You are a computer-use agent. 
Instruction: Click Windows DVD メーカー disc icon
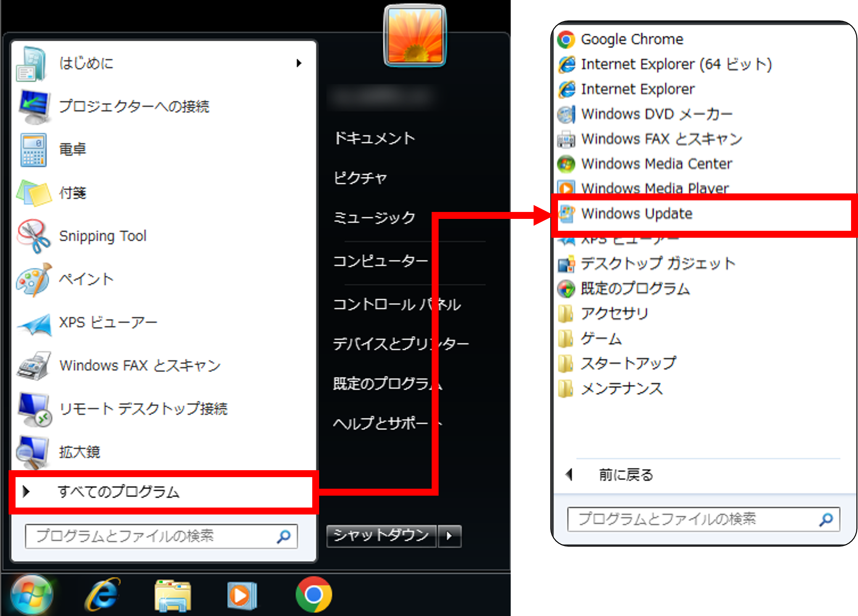point(567,114)
